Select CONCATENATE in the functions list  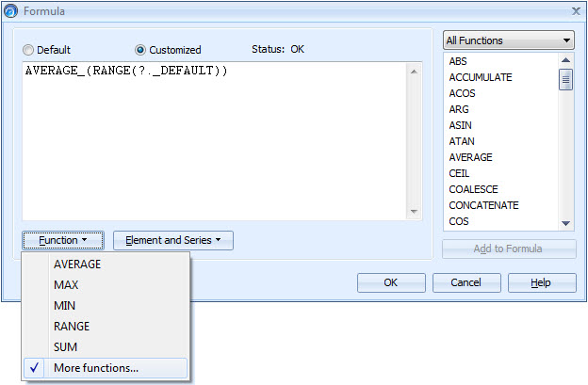[483, 205]
